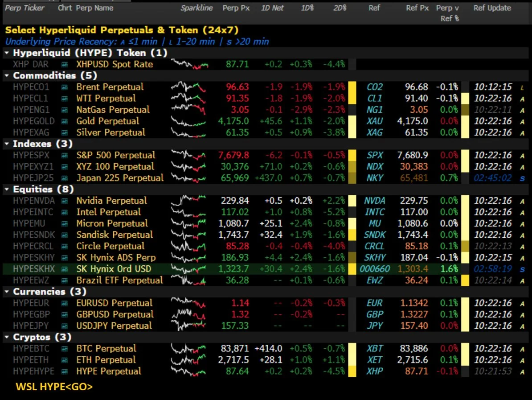This screenshot has height=400, width=532.
Task: Open chart icon for Silver Perpetual
Action: coord(65,133)
